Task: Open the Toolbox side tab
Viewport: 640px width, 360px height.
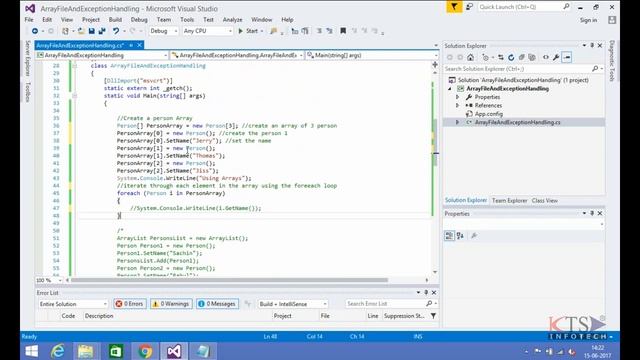Action: pyautogui.click(x=28, y=92)
